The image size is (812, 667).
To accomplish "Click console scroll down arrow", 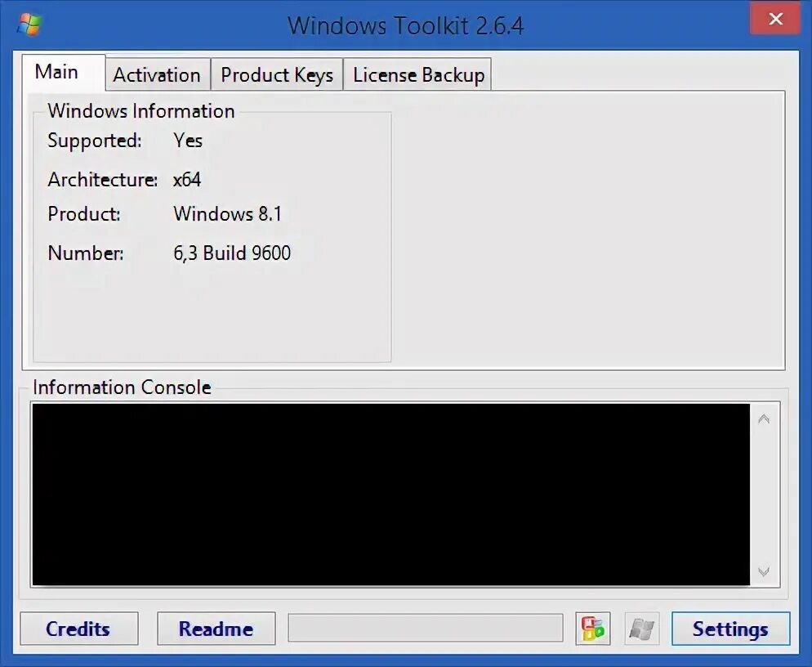I will click(764, 571).
